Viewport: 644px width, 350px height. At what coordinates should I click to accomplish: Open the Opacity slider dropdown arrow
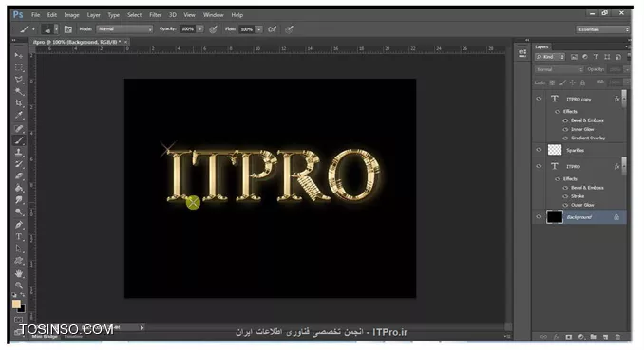click(200, 29)
